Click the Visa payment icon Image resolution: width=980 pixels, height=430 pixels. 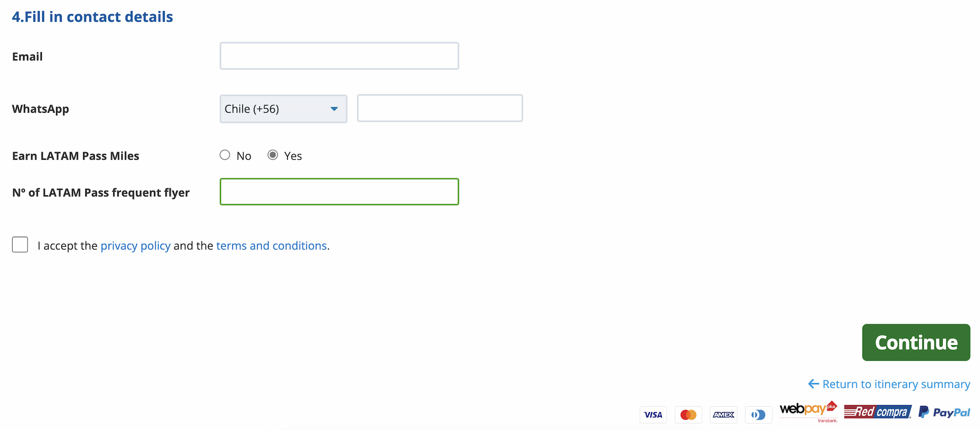[653, 415]
